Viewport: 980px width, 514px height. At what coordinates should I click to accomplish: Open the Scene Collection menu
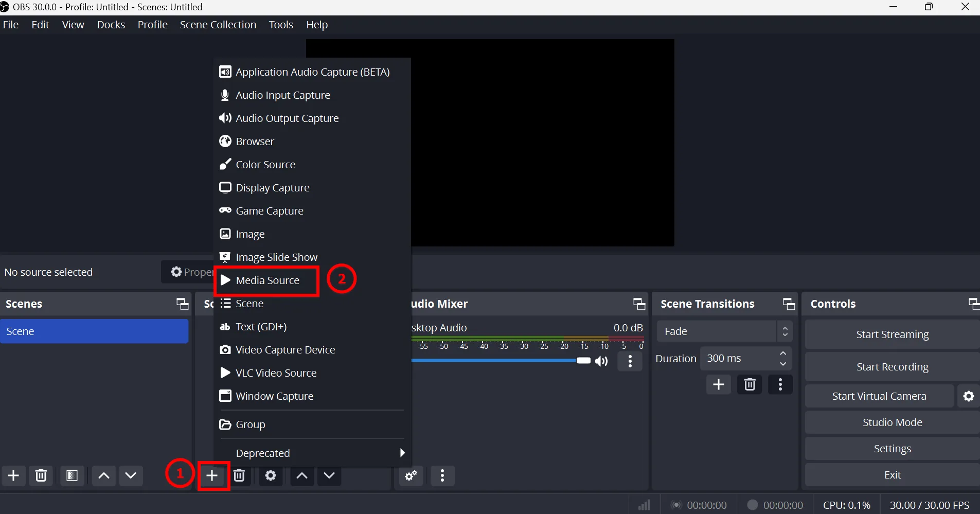click(218, 25)
